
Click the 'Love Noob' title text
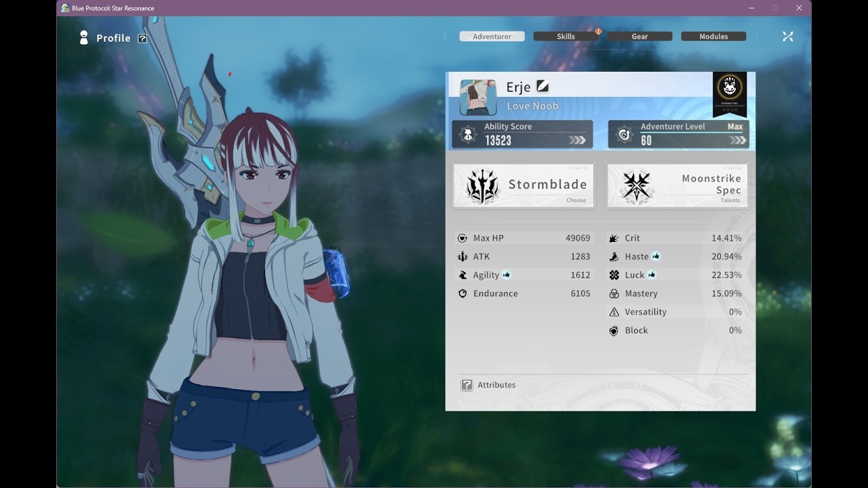533,106
